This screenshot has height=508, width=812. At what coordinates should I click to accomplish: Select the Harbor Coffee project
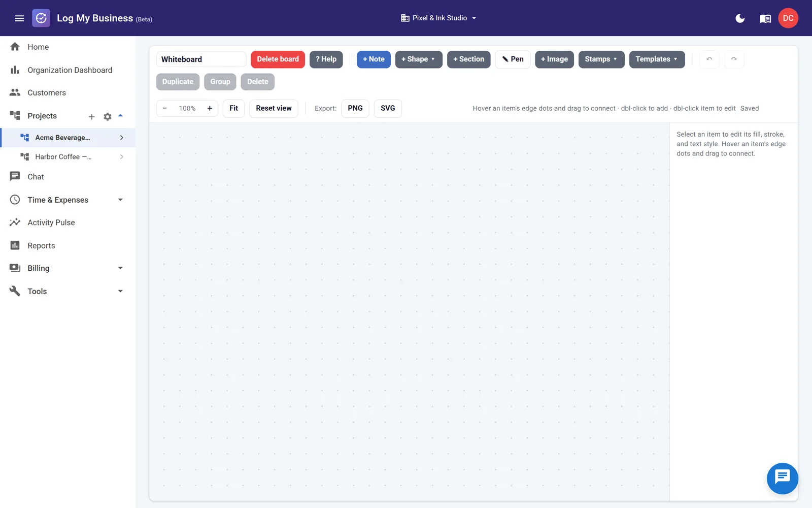click(x=62, y=157)
